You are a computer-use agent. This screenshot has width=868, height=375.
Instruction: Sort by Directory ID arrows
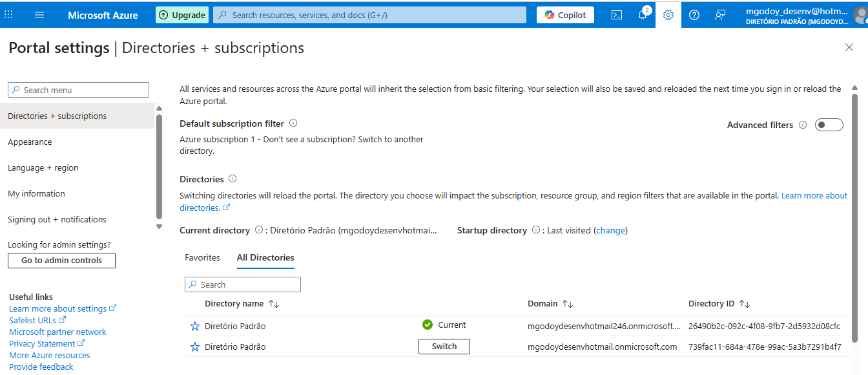pyautogui.click(x=745, y=304)
